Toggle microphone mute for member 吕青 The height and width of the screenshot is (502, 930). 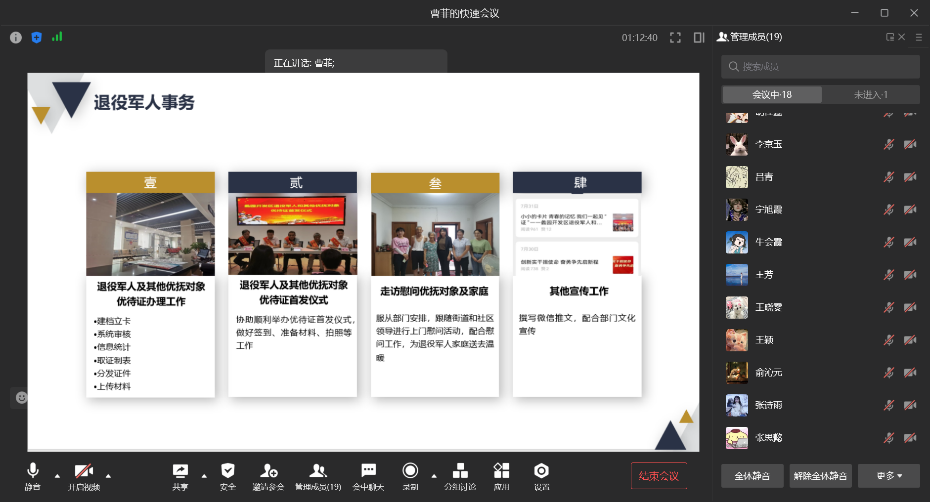click(888, 177)
